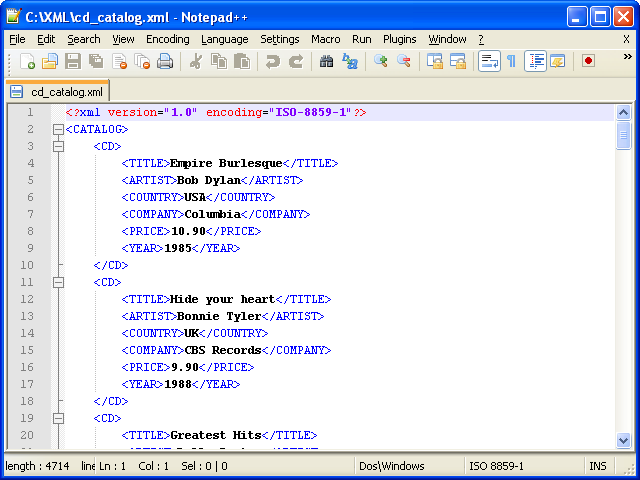The width and height of the screenshot is (640, 480).
Task: Click the Dos\Windows status bar field
Action: [x=391, y=466]
